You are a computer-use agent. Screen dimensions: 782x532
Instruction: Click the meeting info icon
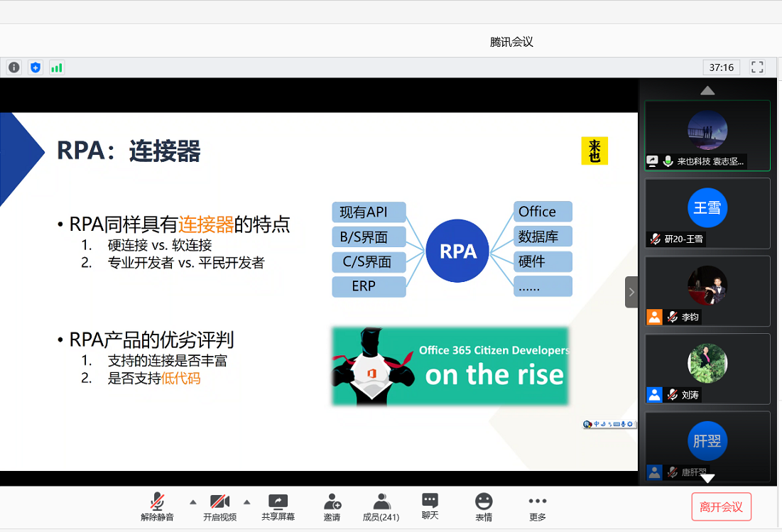tap(14, 67)
